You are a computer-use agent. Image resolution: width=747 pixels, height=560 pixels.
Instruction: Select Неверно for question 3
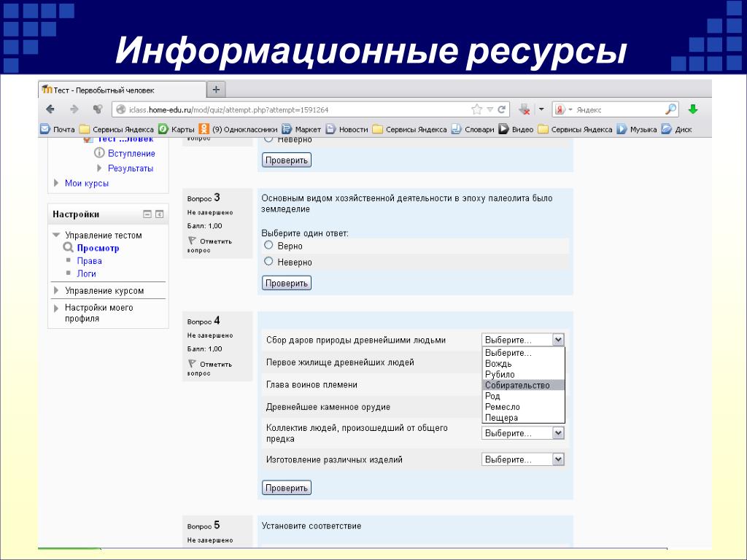pyautogui.click(x=268, y=262)
